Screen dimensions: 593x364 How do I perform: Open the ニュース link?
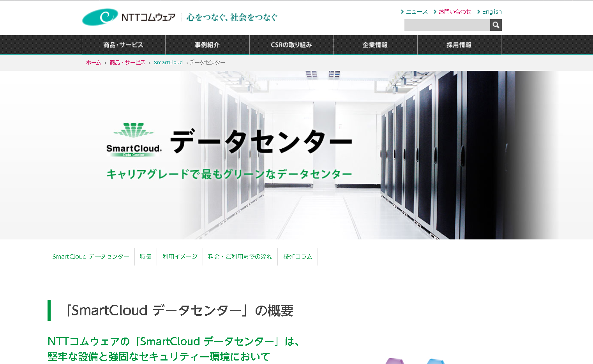pyautogui.click(x=417, y=12)
